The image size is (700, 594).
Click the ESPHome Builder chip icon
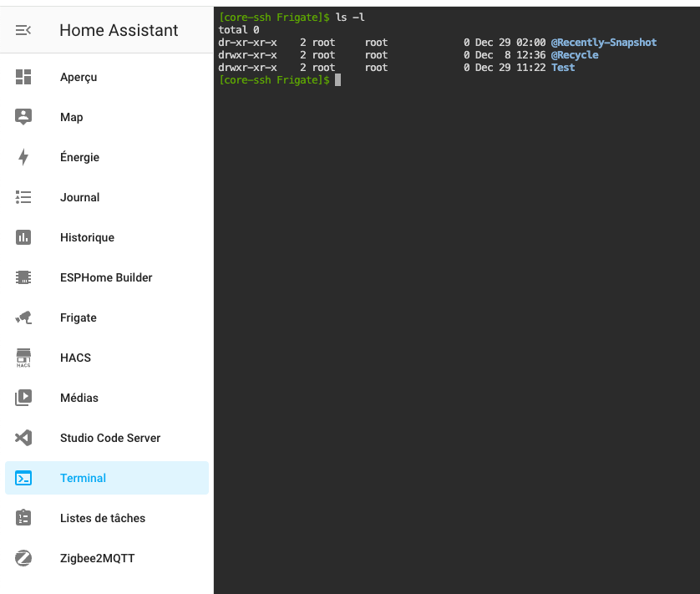pos(23,277)
